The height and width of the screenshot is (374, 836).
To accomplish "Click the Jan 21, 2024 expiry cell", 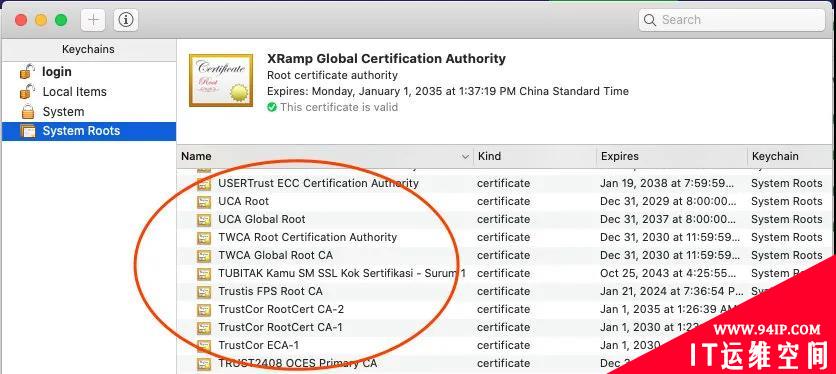I will [672, 291].
